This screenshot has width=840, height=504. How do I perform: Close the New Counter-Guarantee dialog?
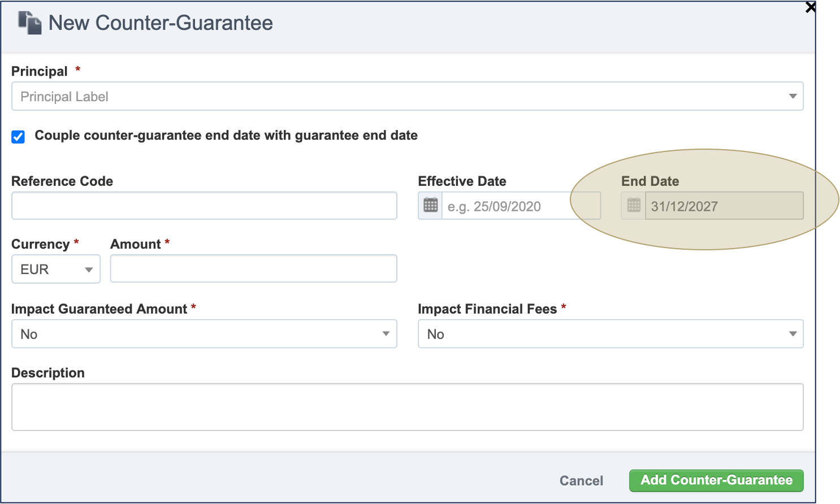(x=811, y=7)
